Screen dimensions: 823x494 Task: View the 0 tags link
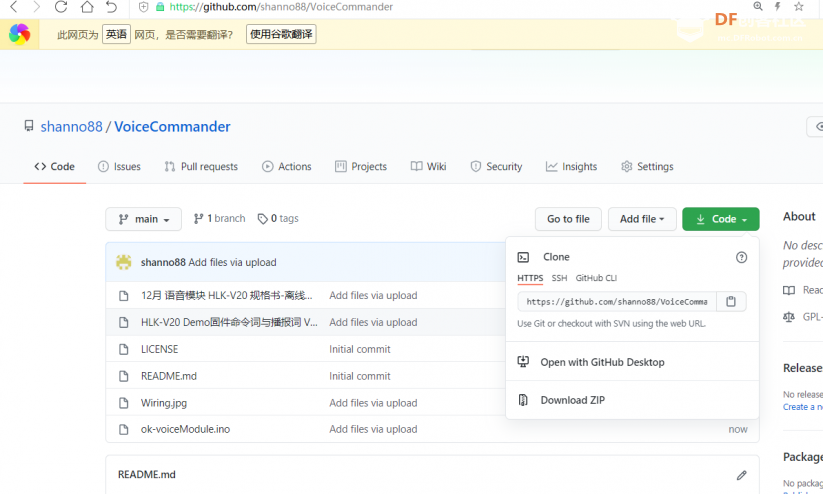click(278, 218)
